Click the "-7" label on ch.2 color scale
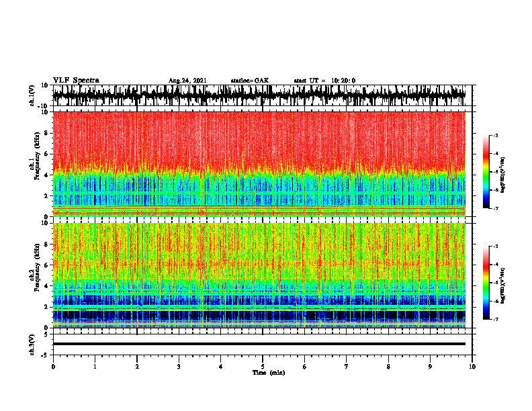Image resolution: width=532 pixels, height=411 pixels. click(x=495, y=319)
